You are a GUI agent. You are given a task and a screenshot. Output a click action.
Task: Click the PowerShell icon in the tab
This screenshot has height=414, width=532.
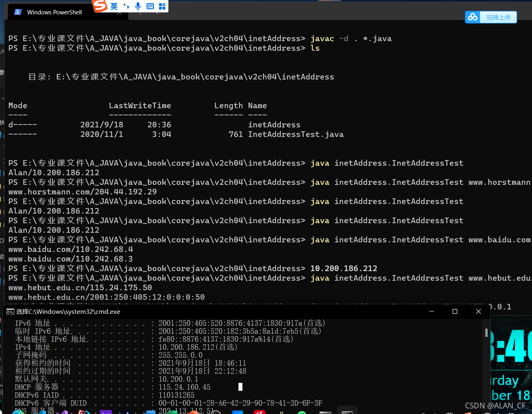pos(18,12)
